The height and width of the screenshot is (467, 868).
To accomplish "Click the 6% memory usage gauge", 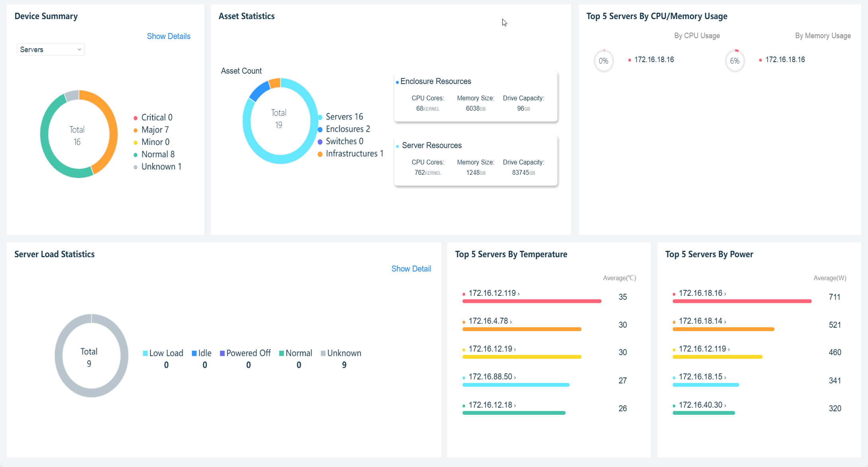I will [x=735, y=61].
